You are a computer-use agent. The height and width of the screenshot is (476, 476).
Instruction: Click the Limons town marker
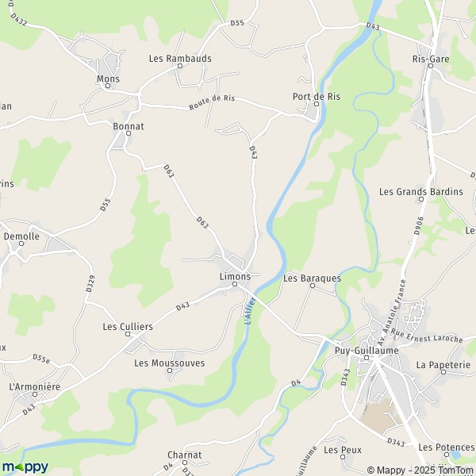pyautogui.click(x=235, y=284)
